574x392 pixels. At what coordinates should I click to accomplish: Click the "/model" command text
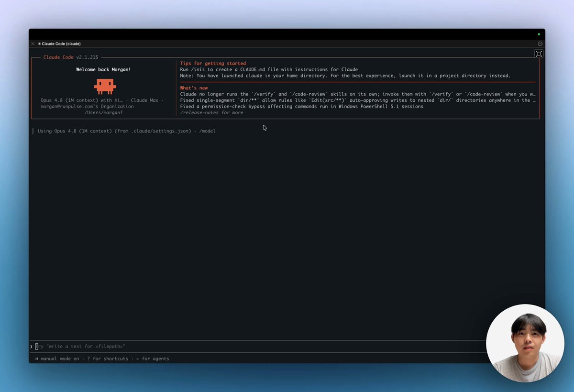(207, 131)
